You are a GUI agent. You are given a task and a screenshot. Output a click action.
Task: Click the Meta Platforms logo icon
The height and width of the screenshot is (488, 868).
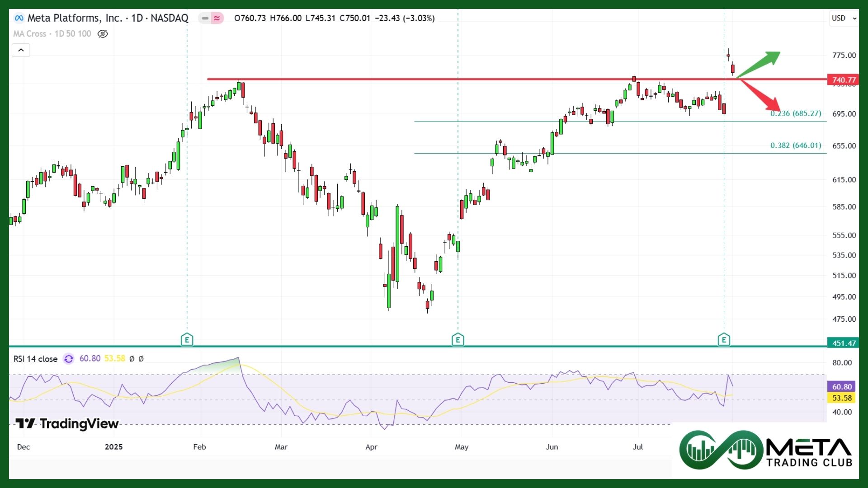tap(19, 18)
